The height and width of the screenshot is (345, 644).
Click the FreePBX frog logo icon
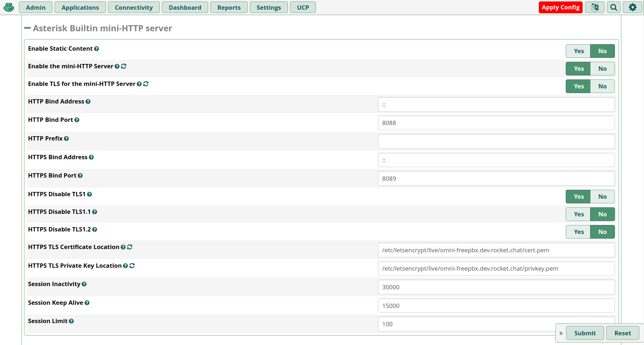9,7
